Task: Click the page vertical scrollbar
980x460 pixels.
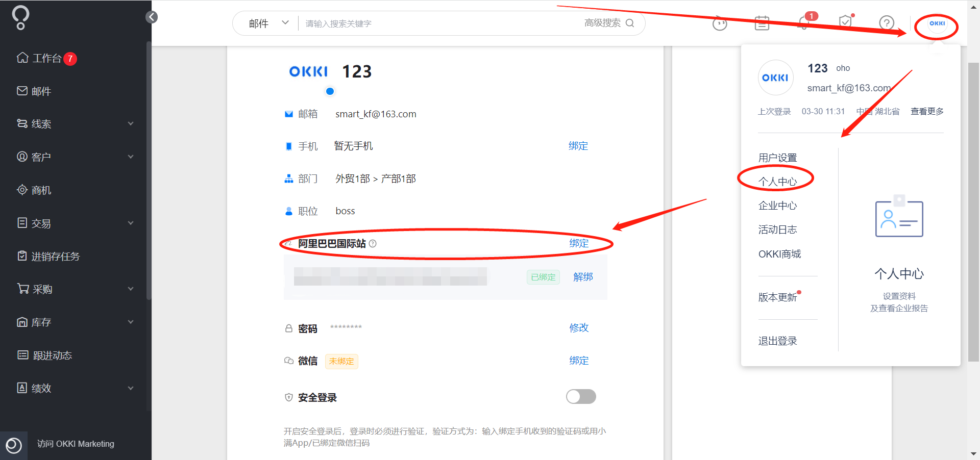Action: [973, 212]
